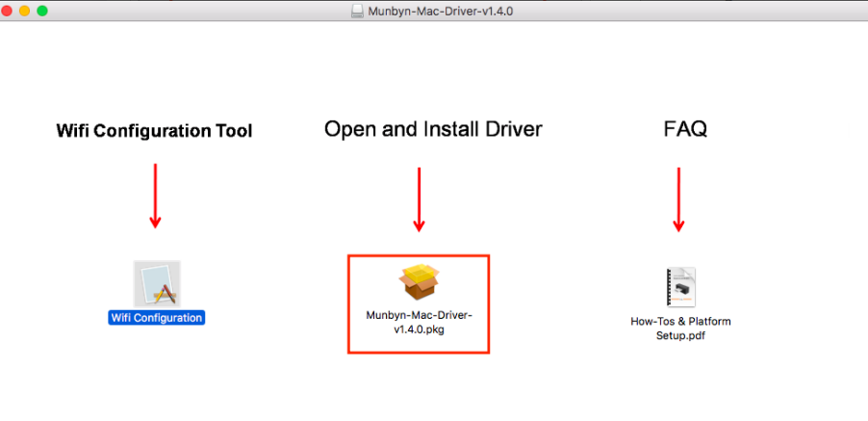Select the Munbyn-Mac-Driver package box icon
868x421 pixels.
tap(419, 282)
